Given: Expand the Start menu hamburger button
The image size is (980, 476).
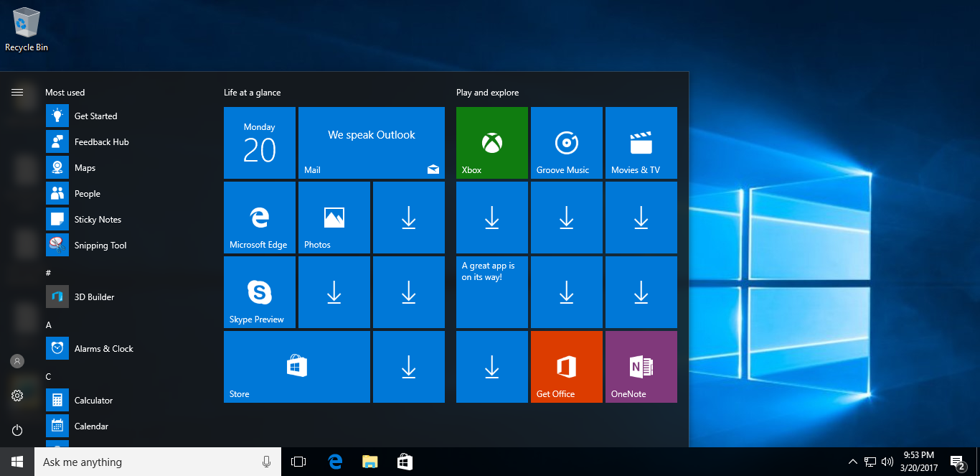Looking at the screenshot, I should 17,92.
